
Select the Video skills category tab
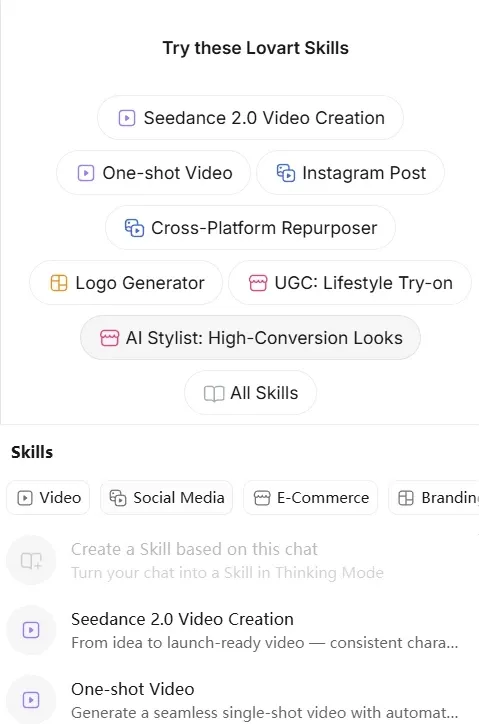[x=48, y=498]
